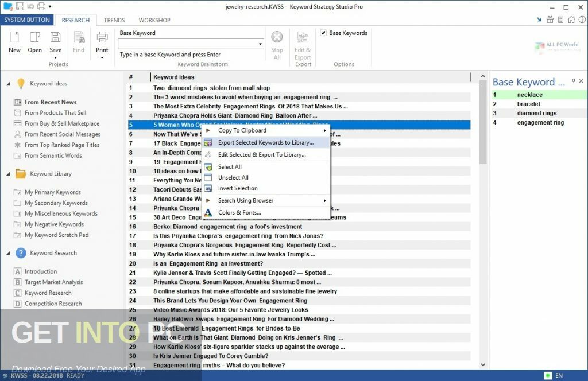Open Competition Research item D

point(53,304)
